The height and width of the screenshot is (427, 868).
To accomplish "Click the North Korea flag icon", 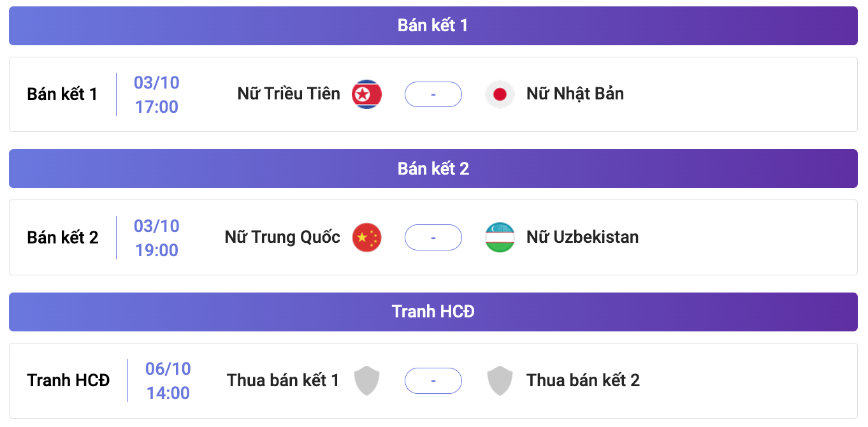I will click(x=367, y=94).
